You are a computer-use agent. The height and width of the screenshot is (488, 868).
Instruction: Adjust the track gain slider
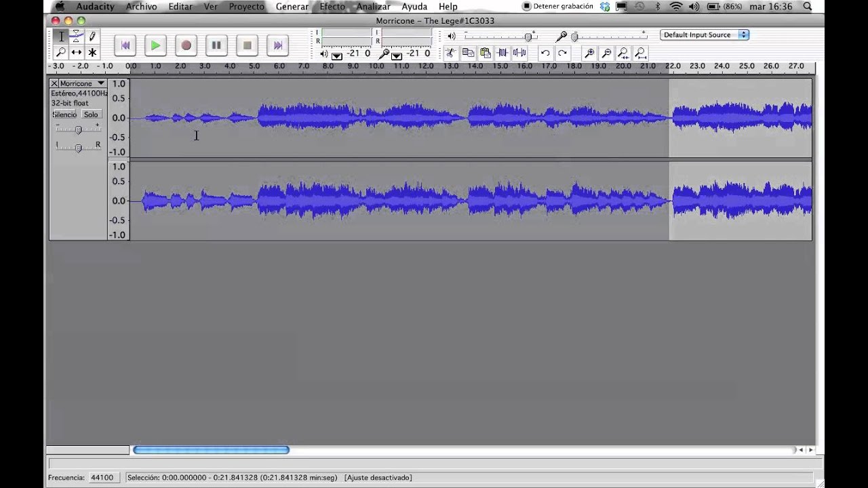click(78, 129)
